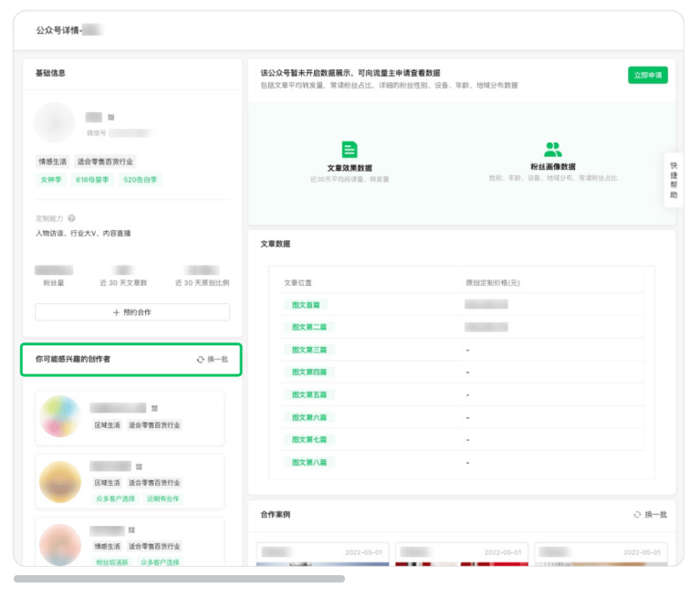Click the help icon beside 定制能力
The height and width of the screenshot is (598, 700).
[71, 218]
